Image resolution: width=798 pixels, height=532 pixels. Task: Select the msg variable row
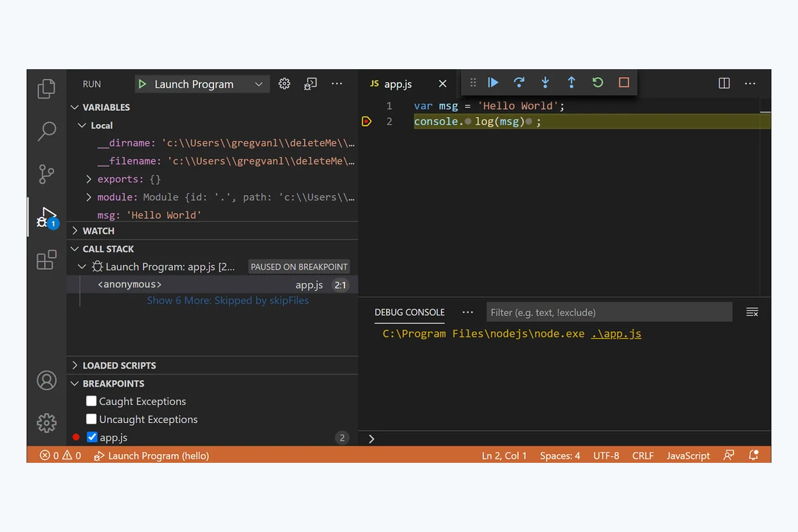pos(213,215)
